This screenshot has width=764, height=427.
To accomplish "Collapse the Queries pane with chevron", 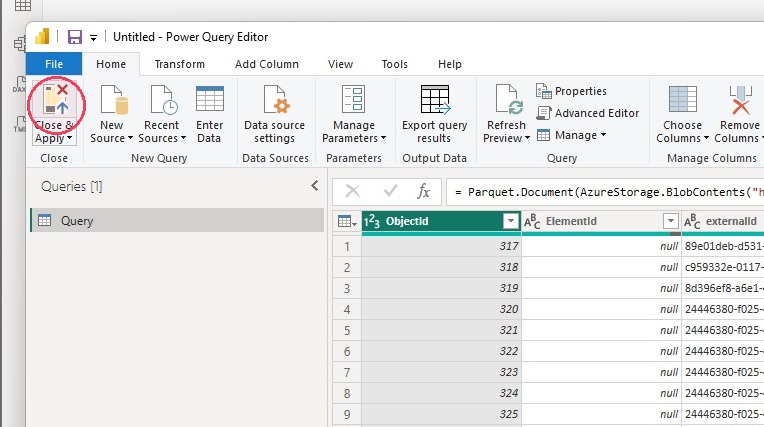I will point(315,186).
